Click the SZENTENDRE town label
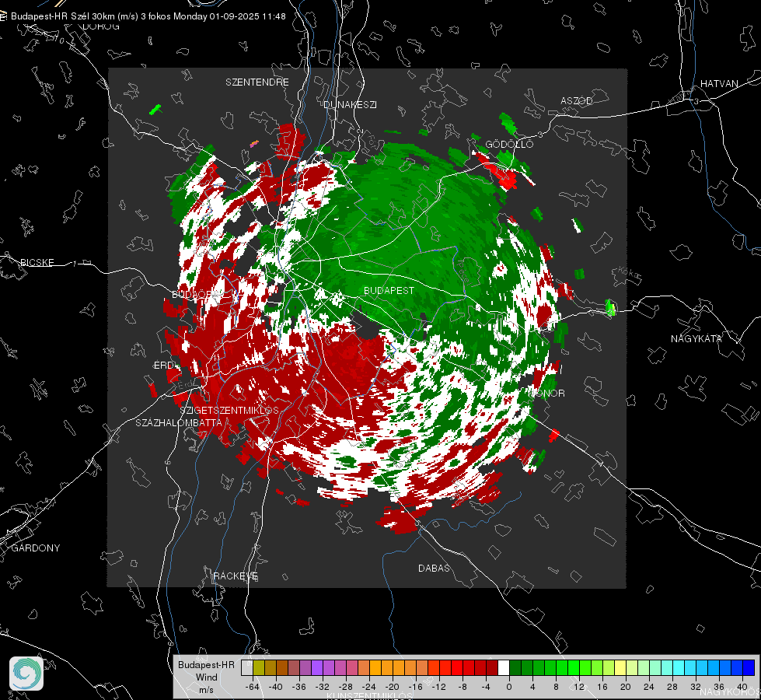This screenshot has height=700, width=761. pos(257,82)
